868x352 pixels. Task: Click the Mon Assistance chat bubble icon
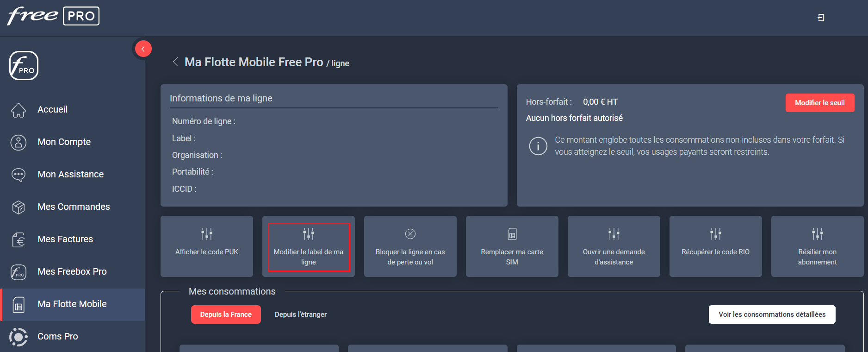(19, 175)
